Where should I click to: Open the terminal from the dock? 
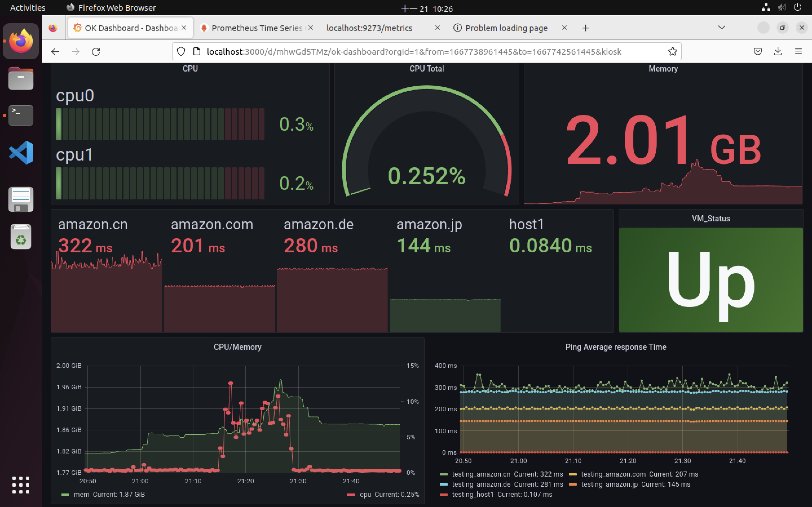coord(21,115)
